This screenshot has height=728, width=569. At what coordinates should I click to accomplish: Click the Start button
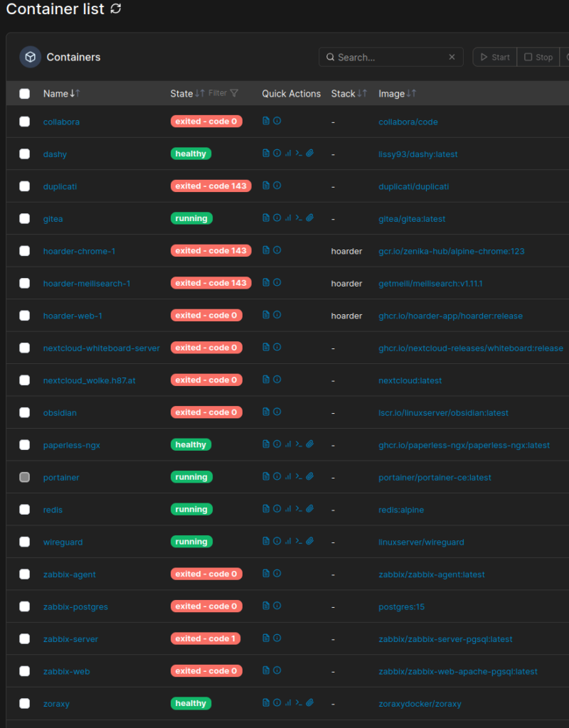click(495, 57)
